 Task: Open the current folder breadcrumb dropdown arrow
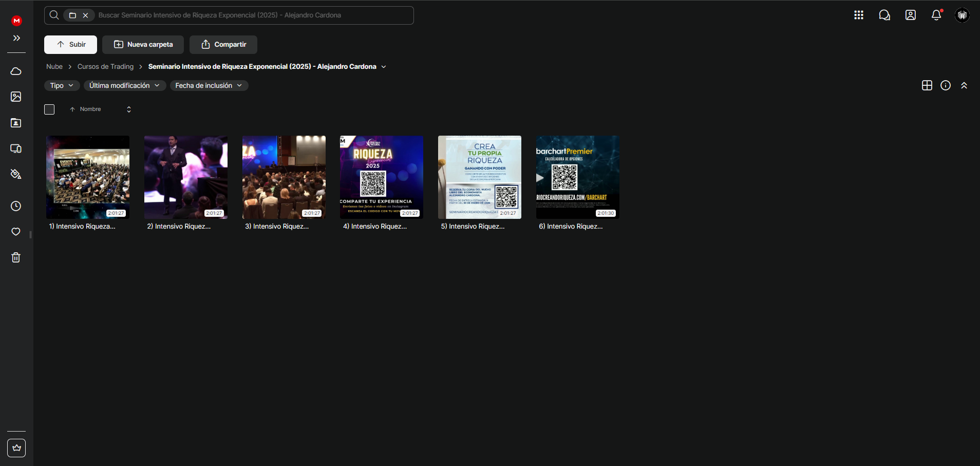[x=384, y=67]
